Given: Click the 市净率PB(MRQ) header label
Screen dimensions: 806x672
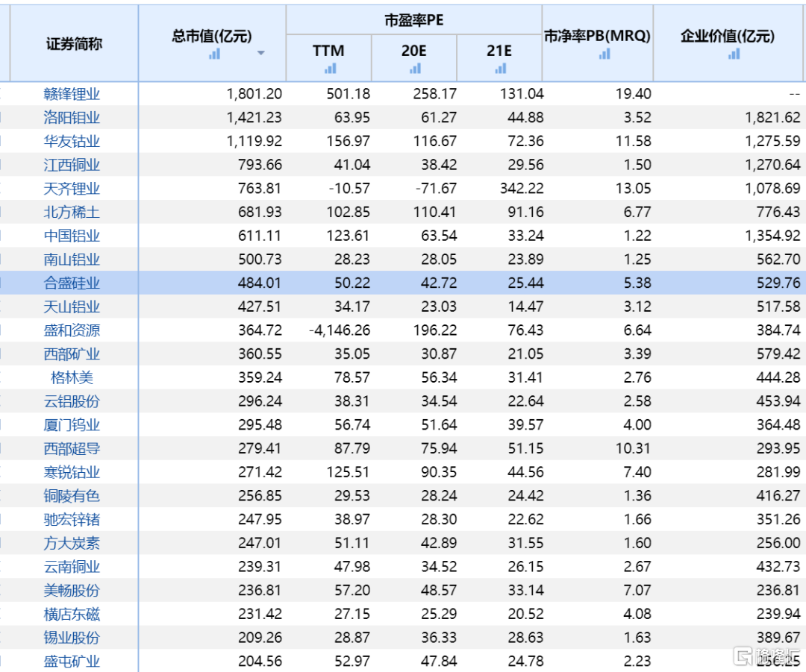Looking at the screenshot, I should pos(597,36).
